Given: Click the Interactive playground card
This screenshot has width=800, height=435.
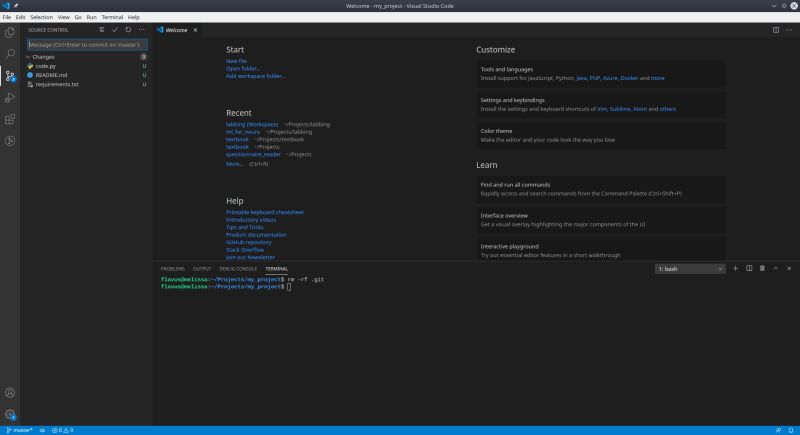Looking at the screenshot, I should [x=601, y=250].
